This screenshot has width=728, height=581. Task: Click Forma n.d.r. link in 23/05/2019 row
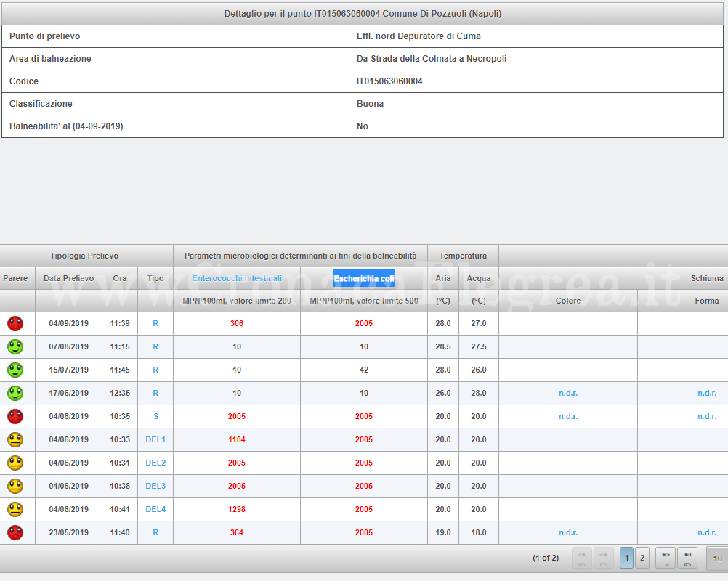click(x=707, y=532)
